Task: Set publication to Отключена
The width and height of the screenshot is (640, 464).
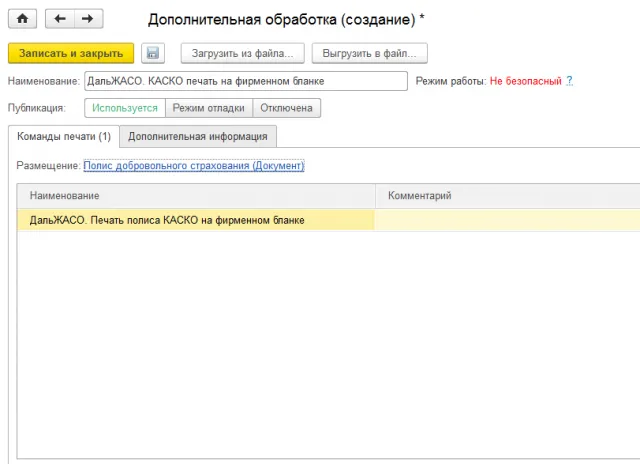Action: click(287, 108)
